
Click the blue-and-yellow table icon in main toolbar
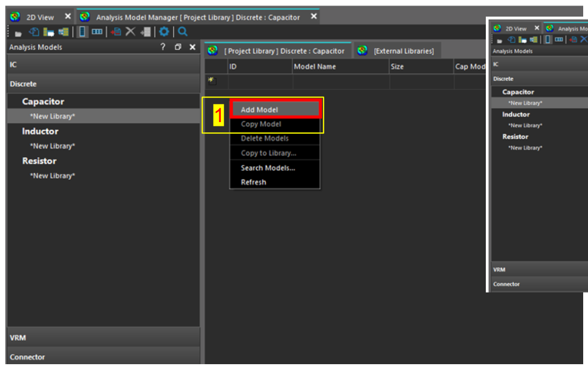(63, 32)
